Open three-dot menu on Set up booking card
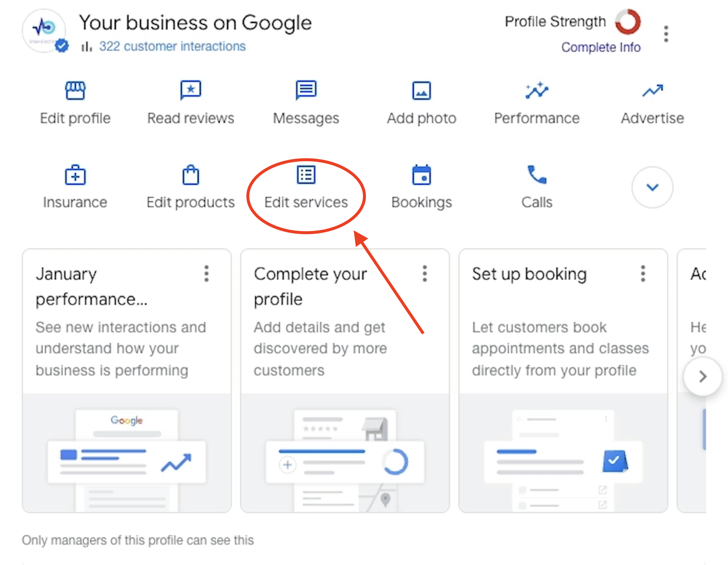 [x=643, y=273]
